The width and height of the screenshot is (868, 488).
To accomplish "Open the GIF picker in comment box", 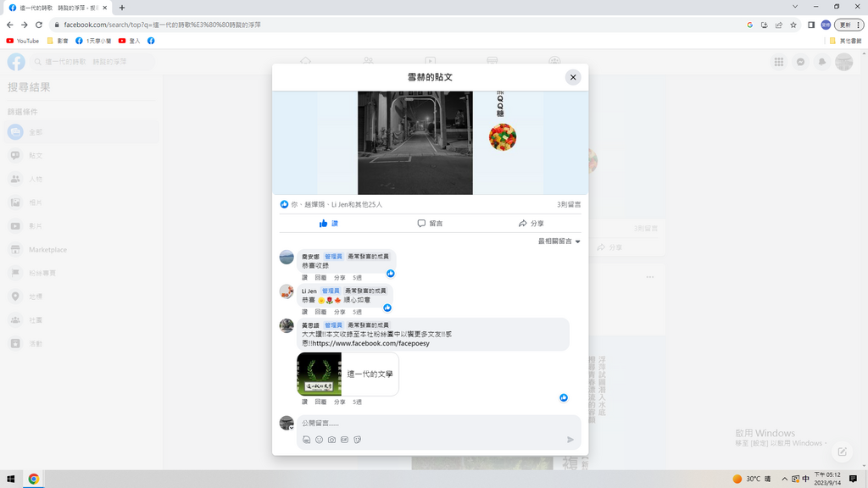I will click(344, 440).
